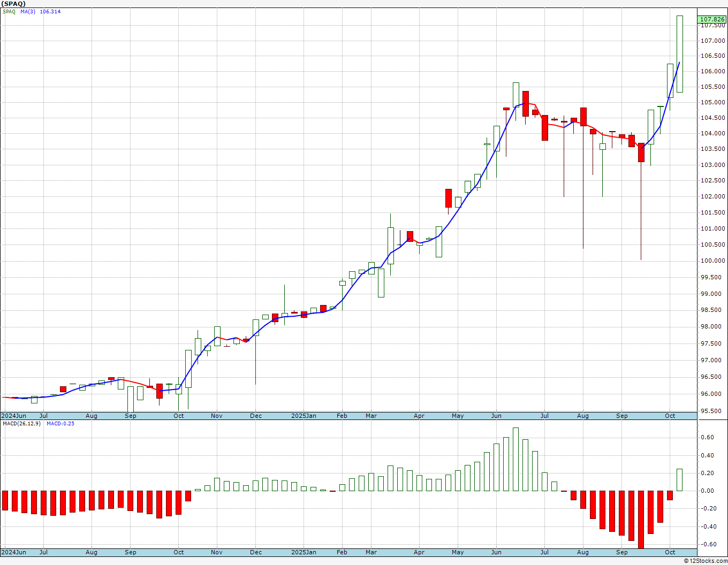This screenshot has height=565, width=728.
Task: Click the positive 0.20 MACD axis label
Action: click(707, 473)
